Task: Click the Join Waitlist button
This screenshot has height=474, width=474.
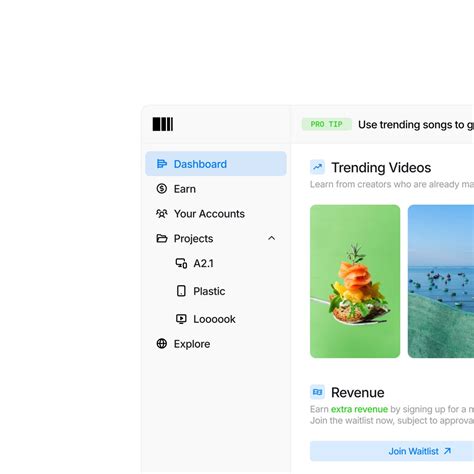Action: click(x=392, y=451)
